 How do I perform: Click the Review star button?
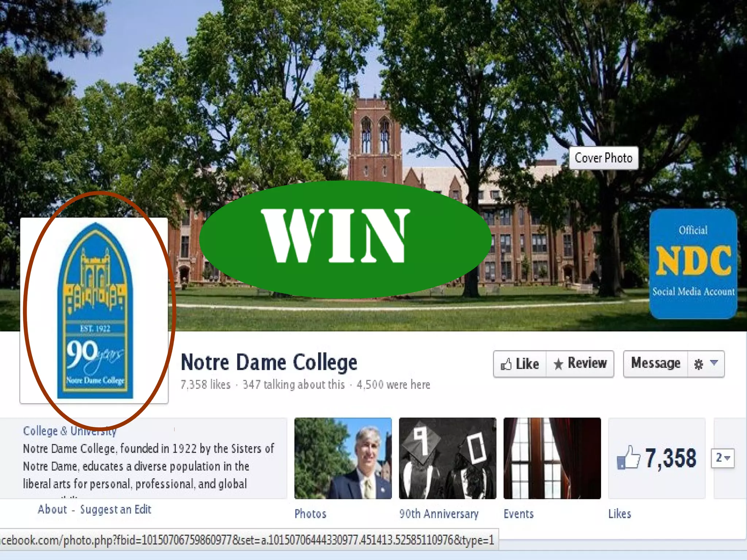pyautogui.click(x=580, y=364)
